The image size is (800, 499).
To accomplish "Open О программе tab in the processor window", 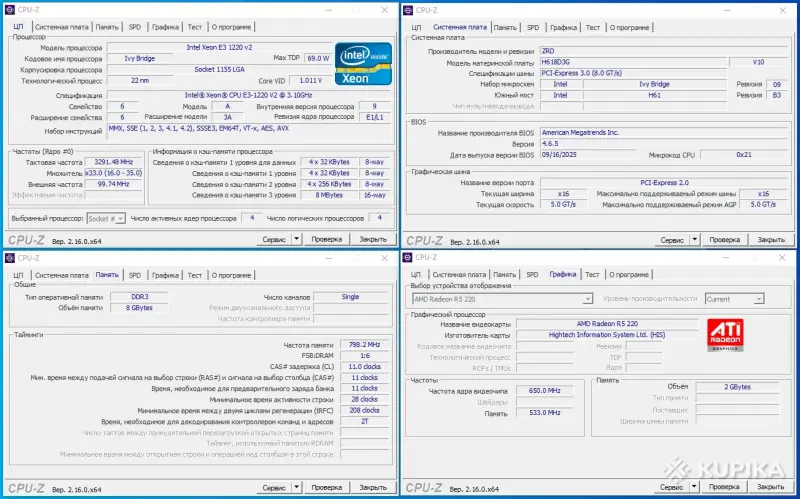I will tap(231, 27).
